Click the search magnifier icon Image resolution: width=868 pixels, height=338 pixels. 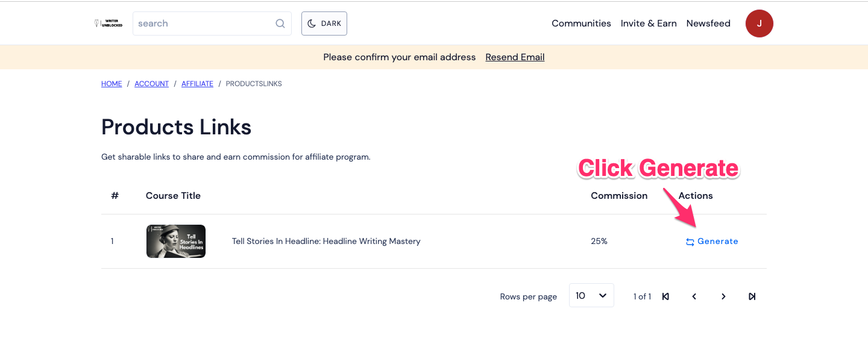(x=280, y=23)
